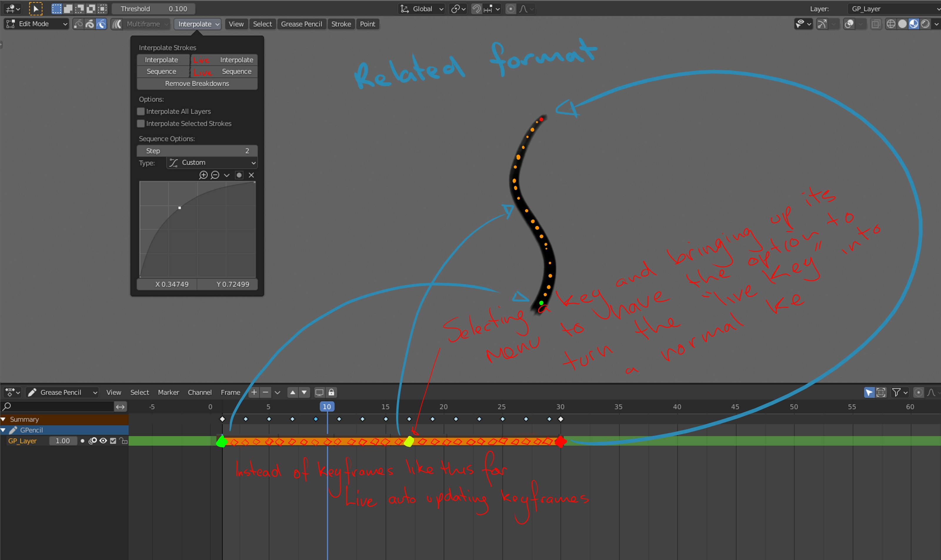Choose Invert Selection mode icon
This screenshot has width=941, height=560.
point(91,9)
